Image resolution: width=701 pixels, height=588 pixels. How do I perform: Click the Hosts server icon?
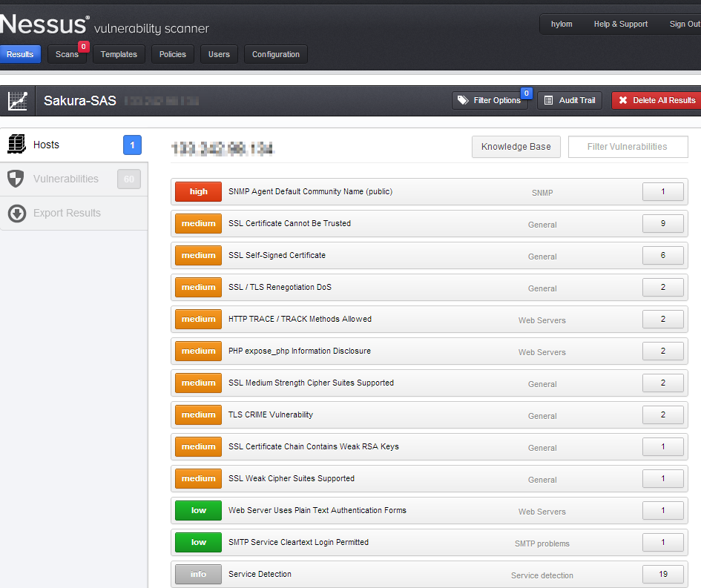tap(17, 145)
